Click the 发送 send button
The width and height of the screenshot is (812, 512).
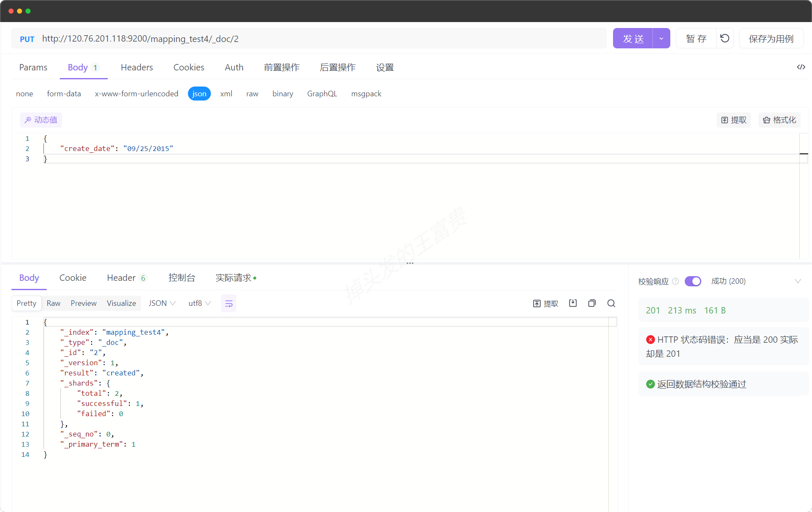(x=633, y=38)
